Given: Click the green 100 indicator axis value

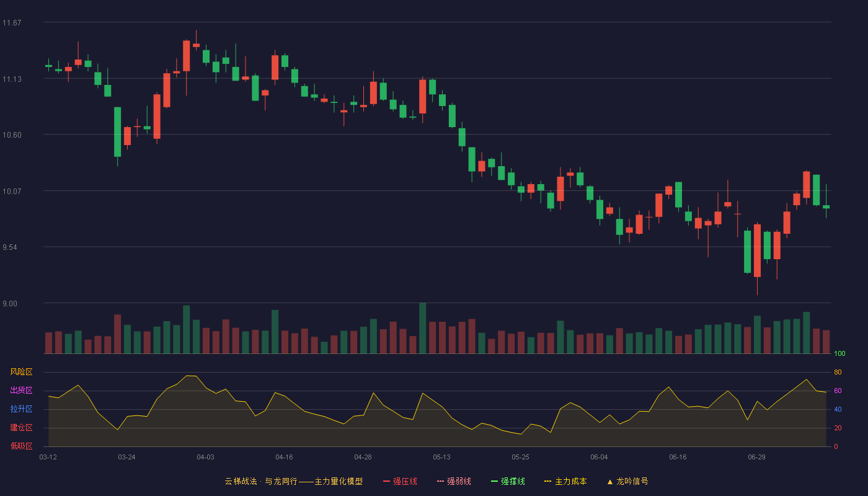Looking at the screenshot, I should click(839, 354).
